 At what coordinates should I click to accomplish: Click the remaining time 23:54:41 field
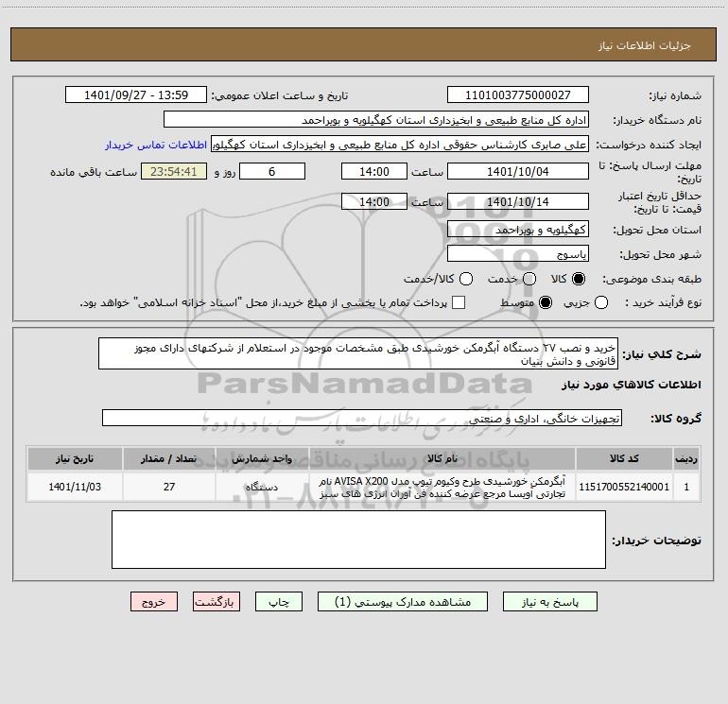coord(174,171)
